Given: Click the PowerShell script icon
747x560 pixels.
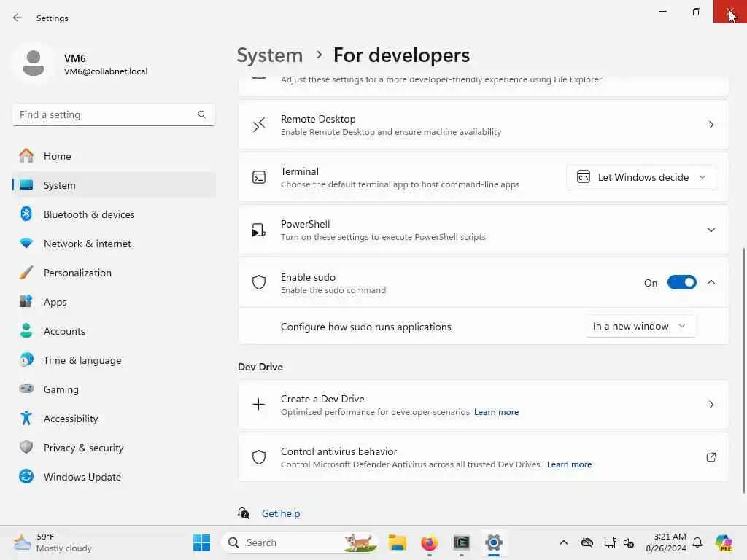Looking at the screenshot, I should (x=258, y=230).
